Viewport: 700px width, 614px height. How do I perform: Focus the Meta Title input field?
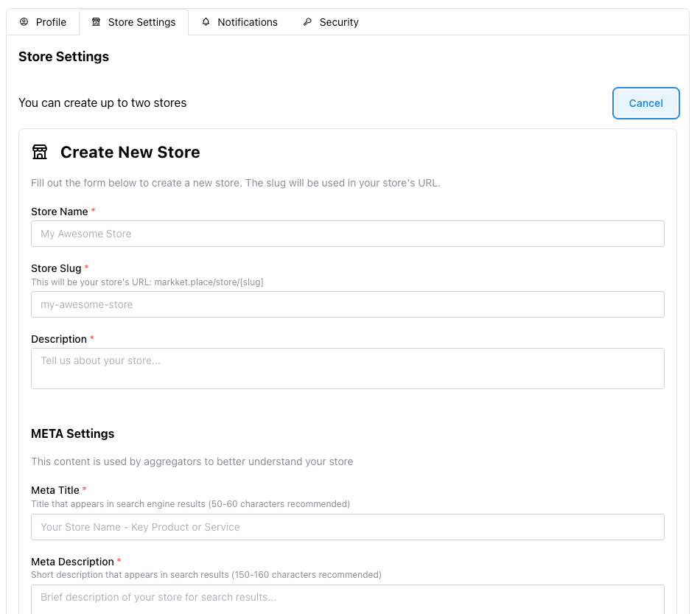(347, 527)
